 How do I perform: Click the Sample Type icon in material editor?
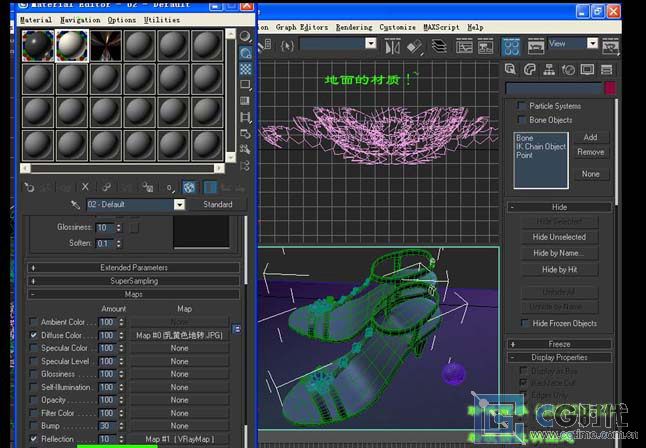coord(245,37)
